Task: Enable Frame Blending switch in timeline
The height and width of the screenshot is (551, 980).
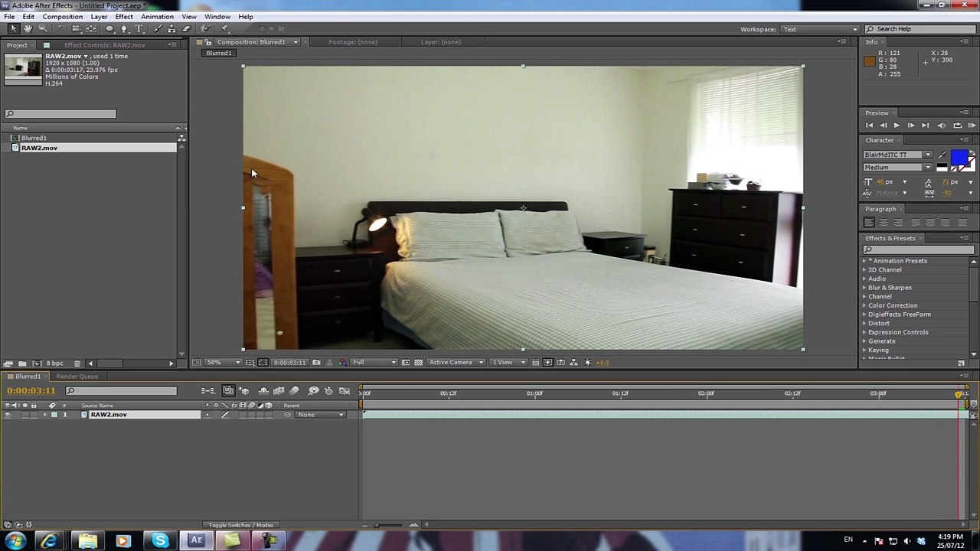Action: tap(279, 391)
